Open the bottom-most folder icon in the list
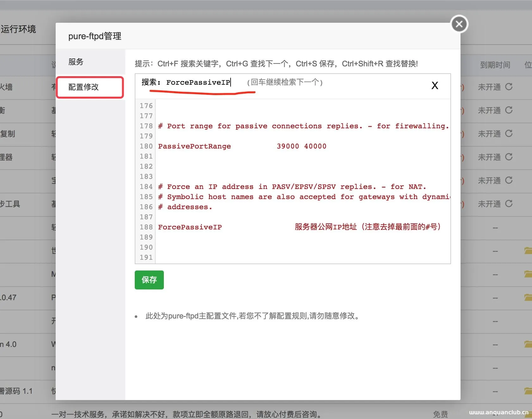 tap(528, 391)
